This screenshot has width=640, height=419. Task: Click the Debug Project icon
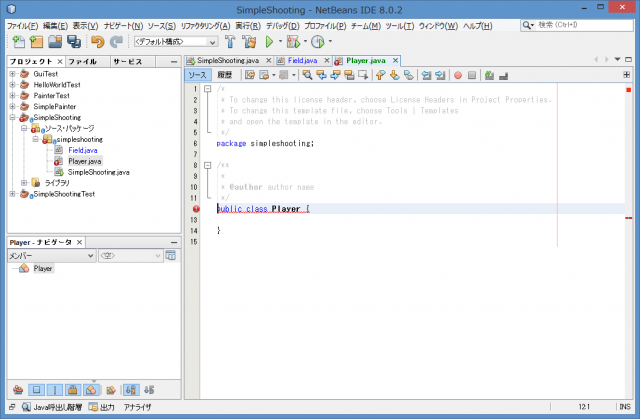click(293, 42)
